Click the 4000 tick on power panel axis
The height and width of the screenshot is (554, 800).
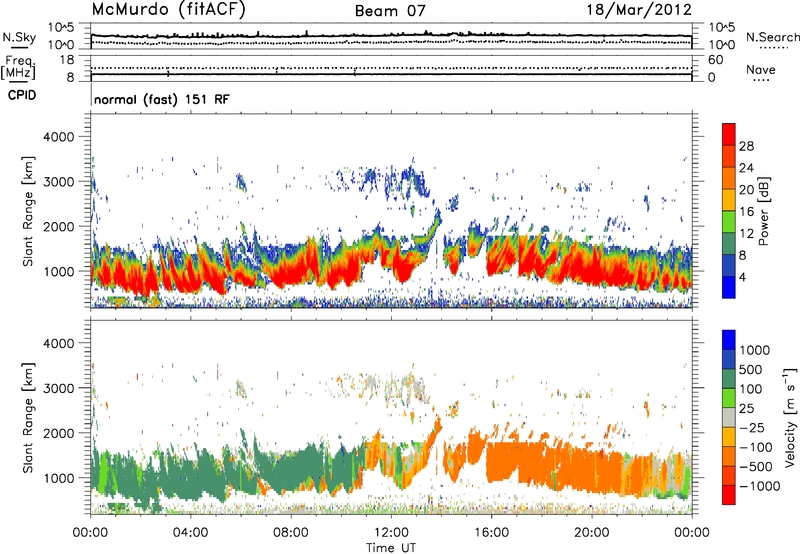(58, 137)
